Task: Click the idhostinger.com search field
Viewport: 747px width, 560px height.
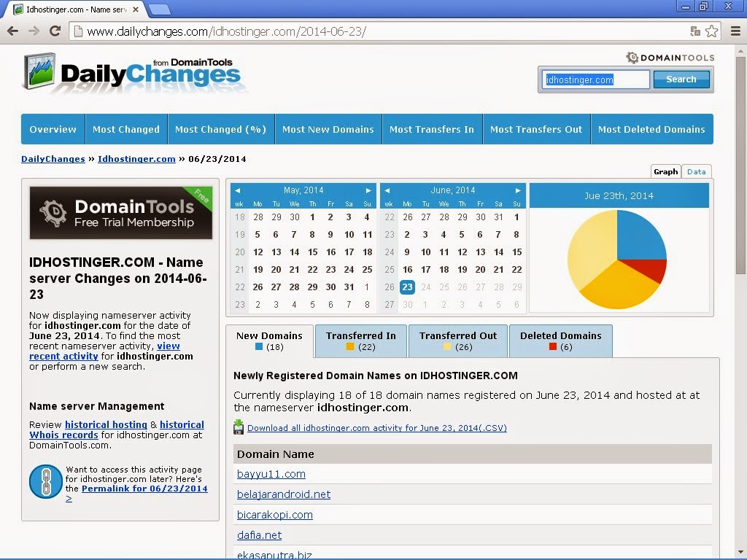Action: click(x=595, y=79)
